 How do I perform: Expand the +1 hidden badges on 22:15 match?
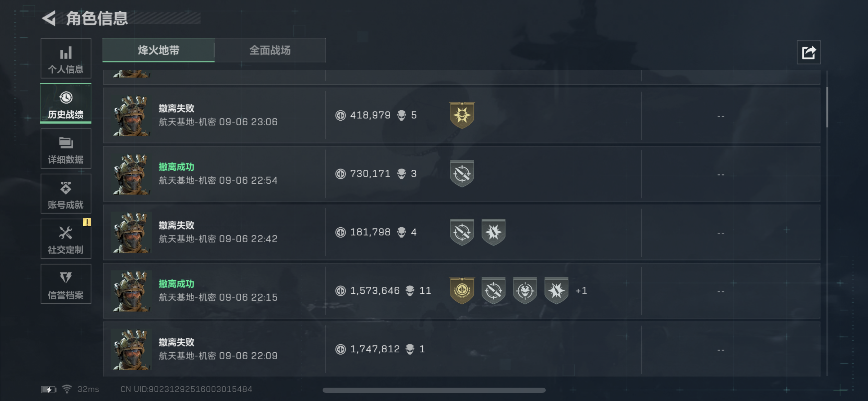582,291
